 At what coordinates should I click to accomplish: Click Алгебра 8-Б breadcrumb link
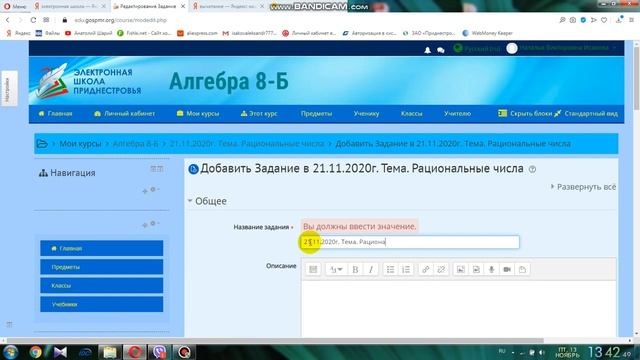(135, 144)
